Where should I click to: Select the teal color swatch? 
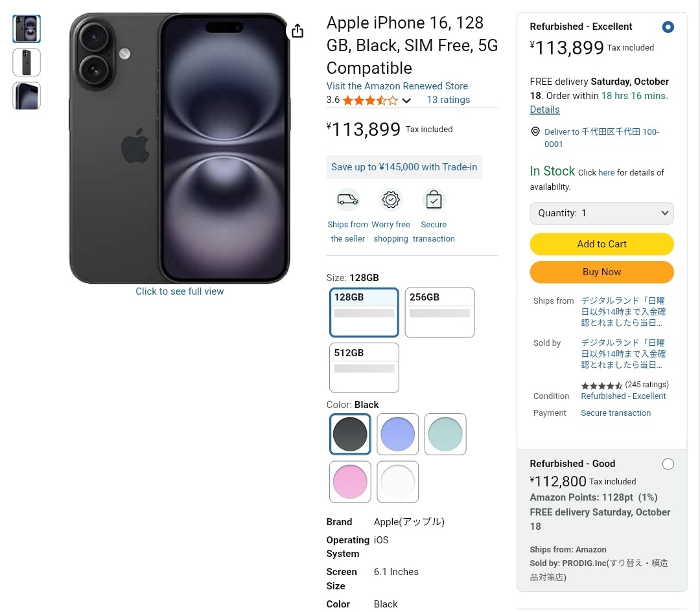tap(445, 434)
